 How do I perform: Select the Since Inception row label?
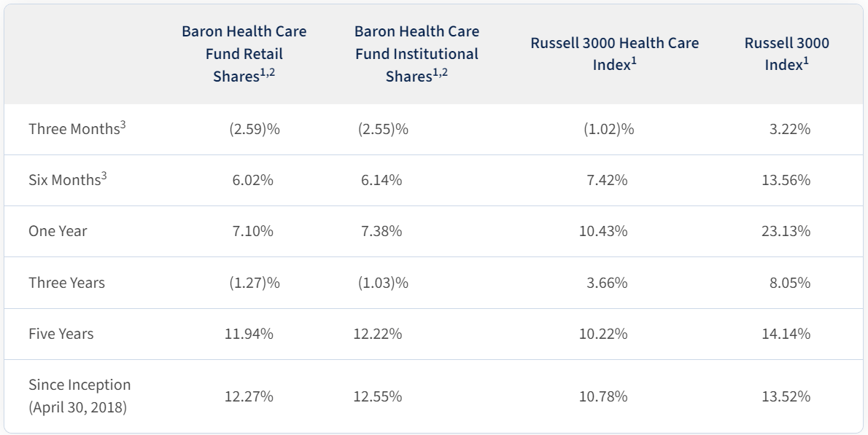[80, 396]
